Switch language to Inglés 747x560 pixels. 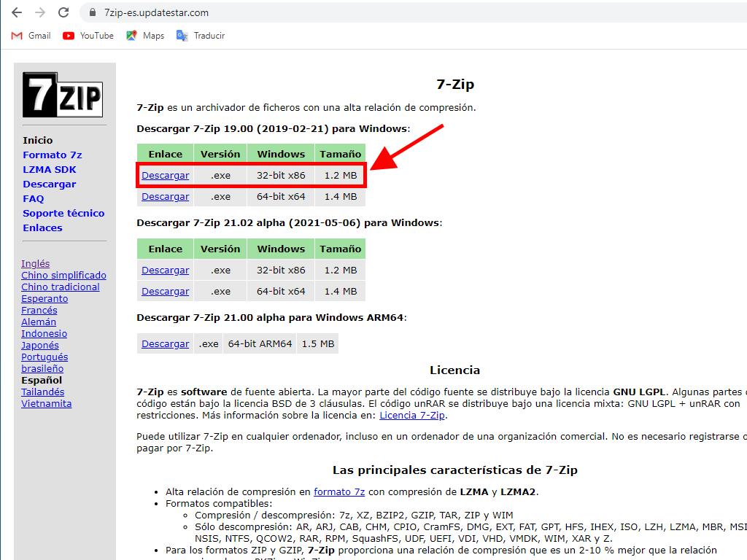click(36, 264)
